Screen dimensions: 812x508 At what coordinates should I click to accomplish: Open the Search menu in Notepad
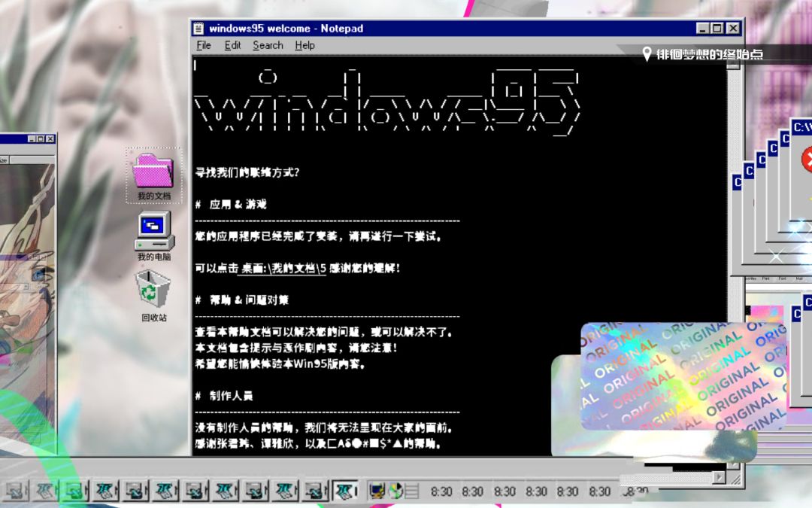(x=268, y=46)
